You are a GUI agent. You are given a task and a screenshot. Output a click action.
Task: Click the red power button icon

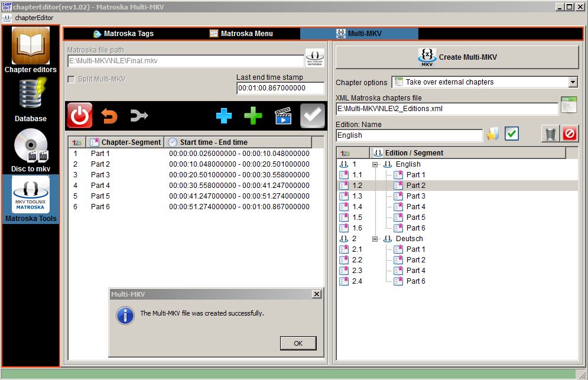point(80,116)
